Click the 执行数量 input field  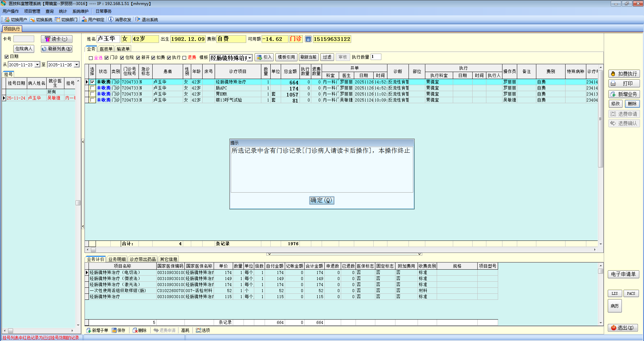pyautogui.click(x=376, y=57)
